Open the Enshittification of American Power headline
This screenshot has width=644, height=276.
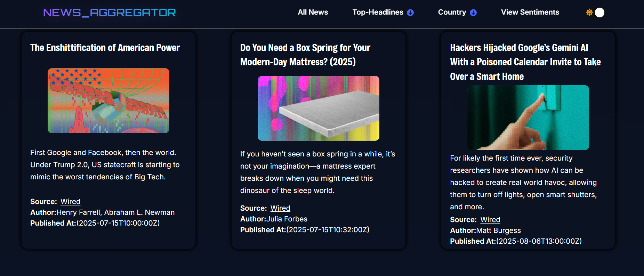tap(105, 48)
